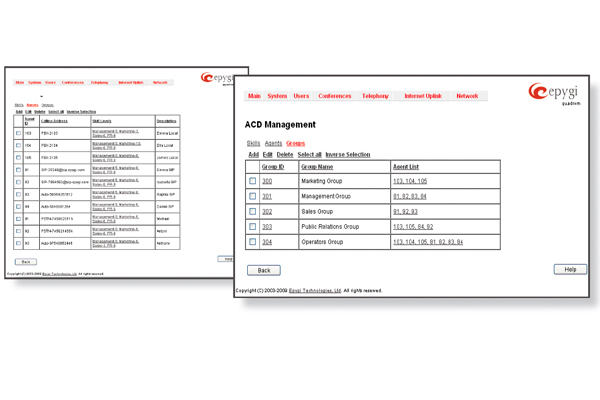Open group ID 303 link
This screenshot has height=400, width=600.
267,227
